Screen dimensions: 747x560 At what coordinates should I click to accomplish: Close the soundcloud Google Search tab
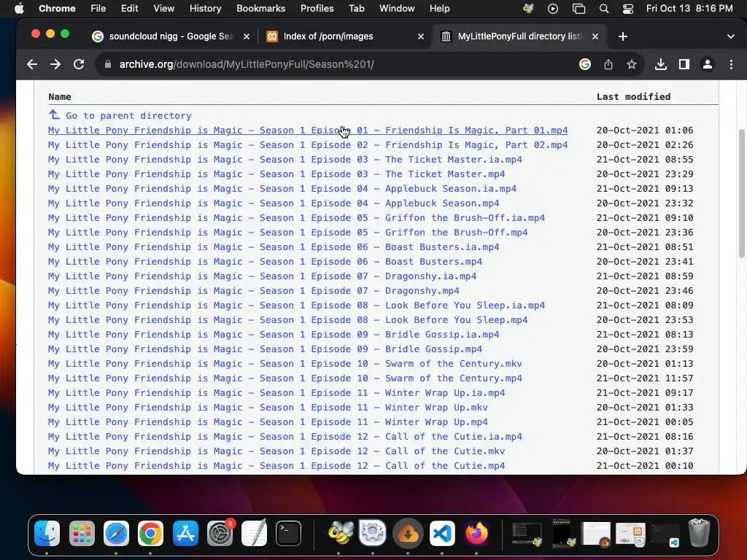(247, 36)
